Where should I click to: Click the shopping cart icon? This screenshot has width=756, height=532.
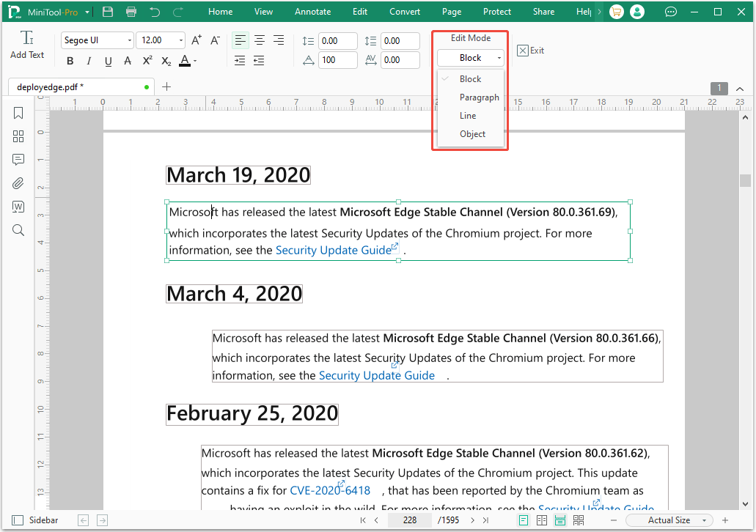click(616, 12)
